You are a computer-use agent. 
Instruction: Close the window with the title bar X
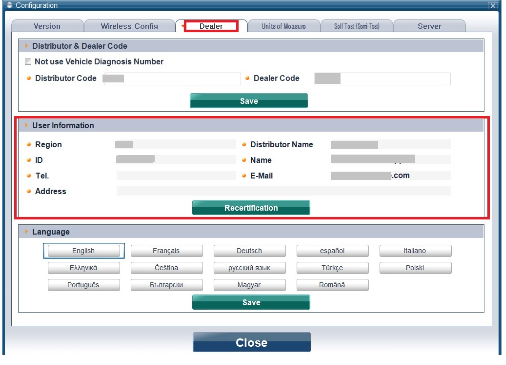[493, 5]
